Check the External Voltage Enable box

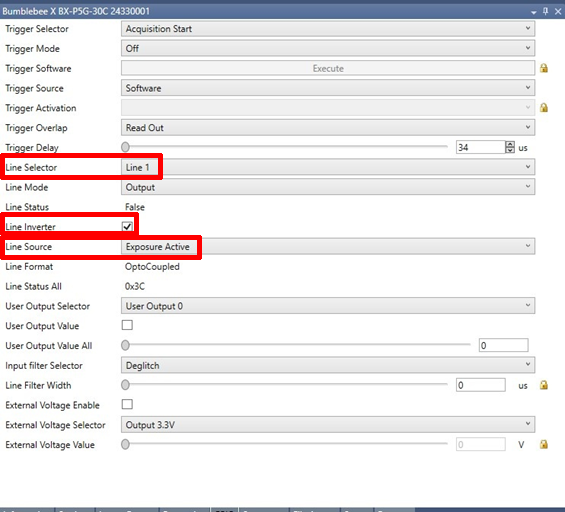(127, 404)
